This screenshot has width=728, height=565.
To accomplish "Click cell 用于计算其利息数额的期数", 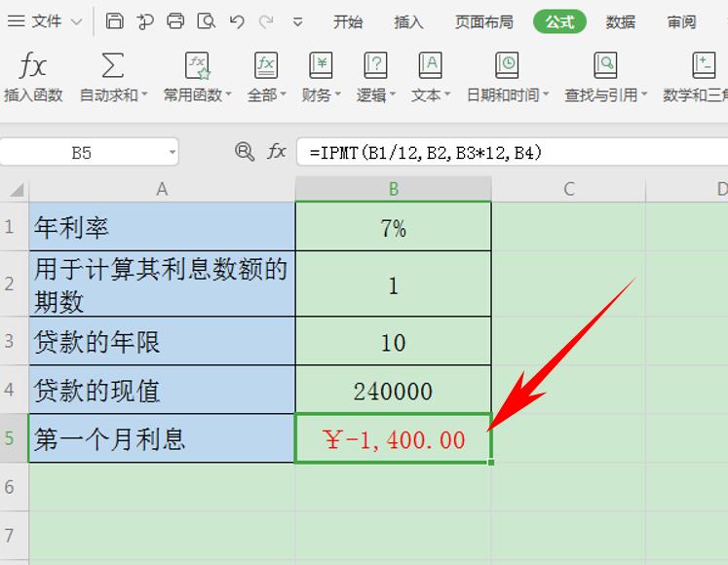I will pyautogui.click(x=162, y=284).
